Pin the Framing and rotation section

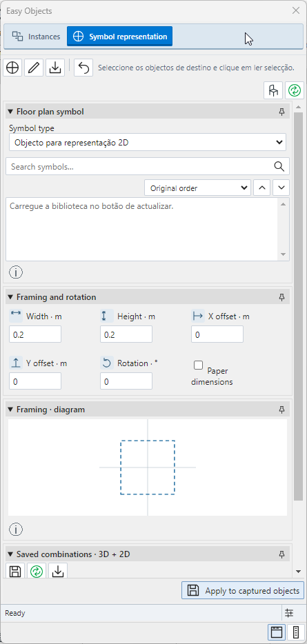pos(282,297)
